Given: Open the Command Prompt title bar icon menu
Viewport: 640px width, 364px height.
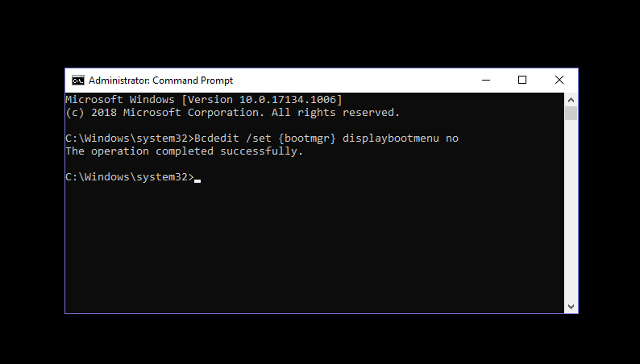Looking at the screenshot, I should click(78, 81).
